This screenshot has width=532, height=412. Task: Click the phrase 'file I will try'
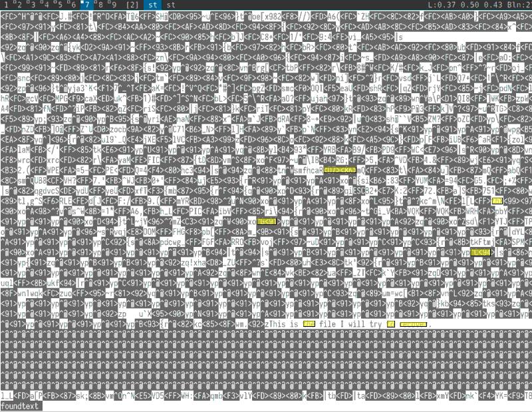(x=350, y=324)
